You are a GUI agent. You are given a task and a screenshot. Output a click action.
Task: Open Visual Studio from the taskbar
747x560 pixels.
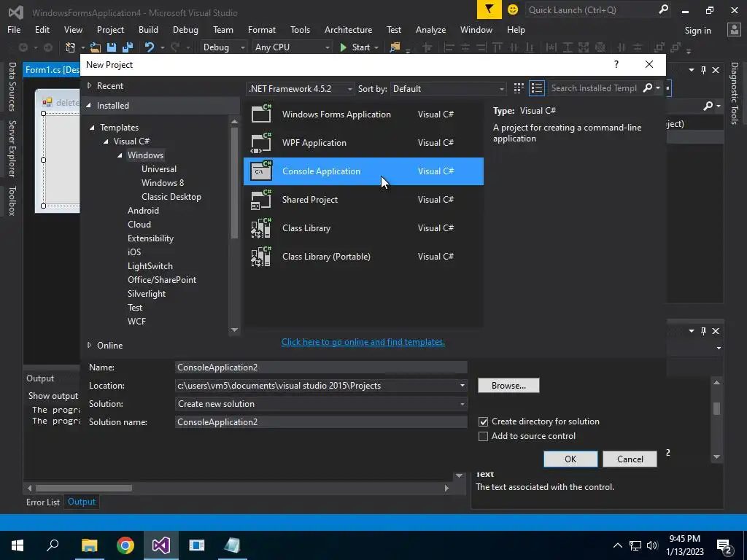coord(161,545)
